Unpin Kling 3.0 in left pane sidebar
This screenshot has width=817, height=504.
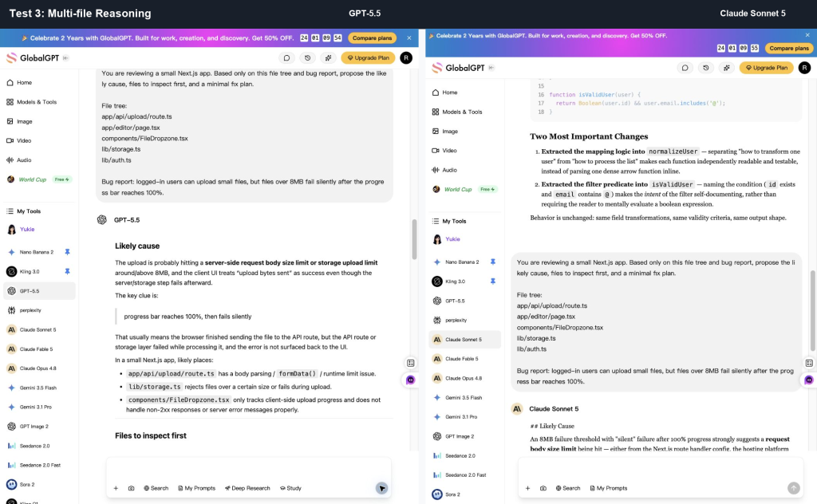point(67,271)
